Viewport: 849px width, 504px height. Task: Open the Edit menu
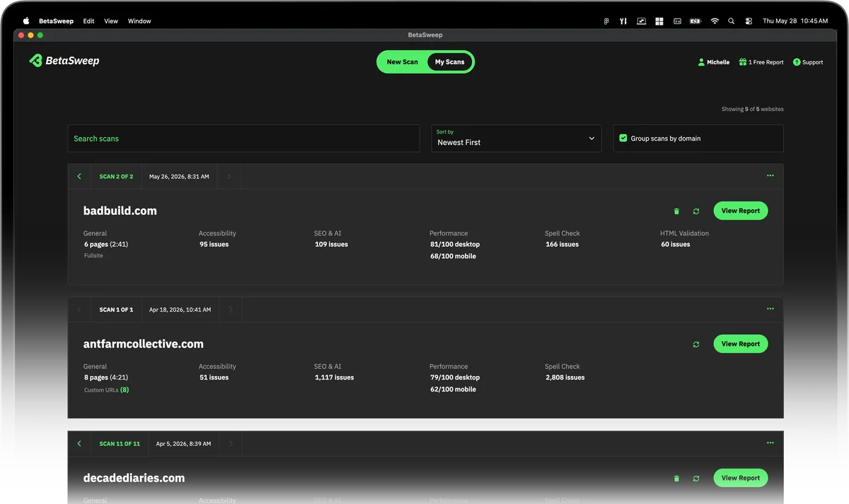[x=88, y=21]
